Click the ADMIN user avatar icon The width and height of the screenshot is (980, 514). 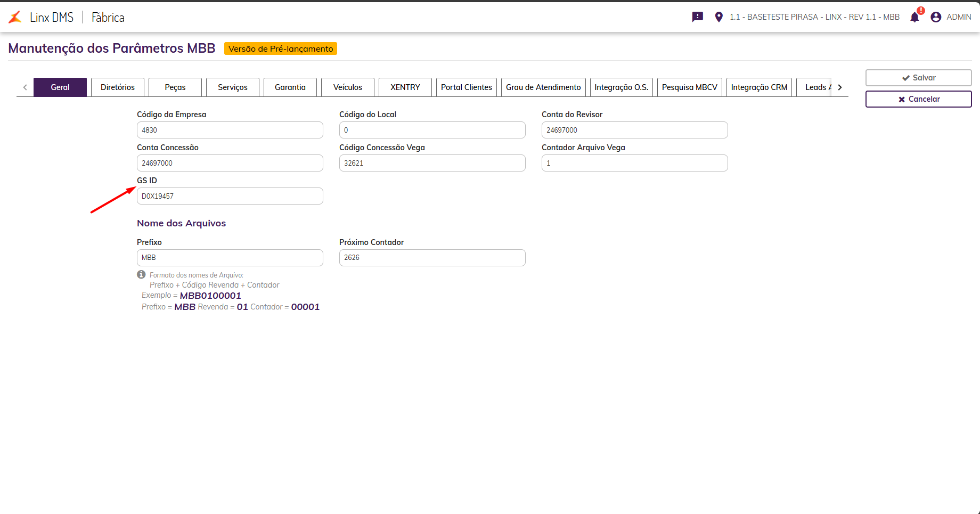[936, 17]
